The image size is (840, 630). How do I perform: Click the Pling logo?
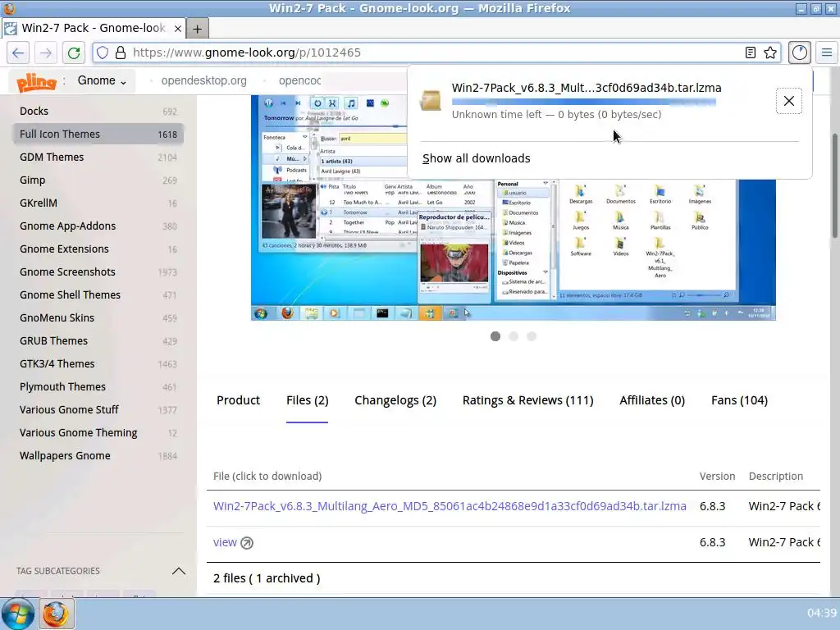point(36,82)
